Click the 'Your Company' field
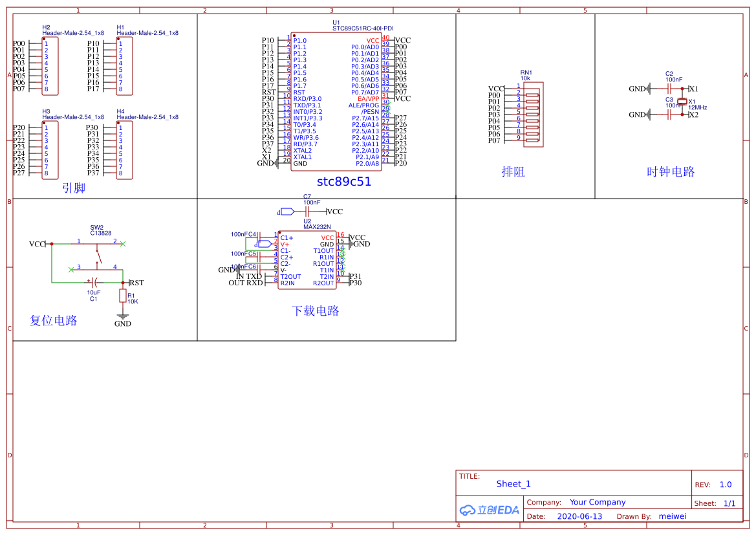Viewport: 756px width, 535px height. pos(598,502)
